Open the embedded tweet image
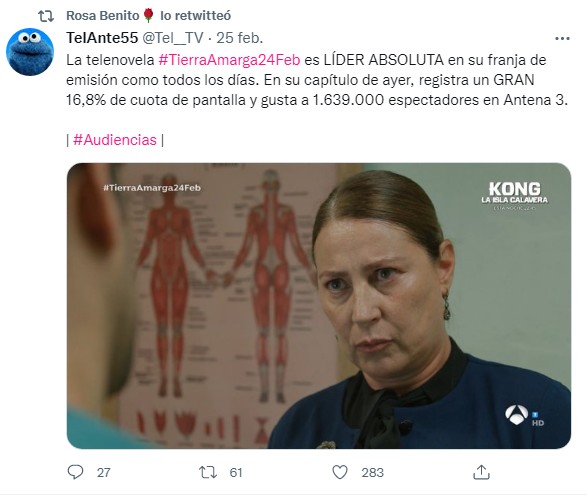 (x=319, y=305)
